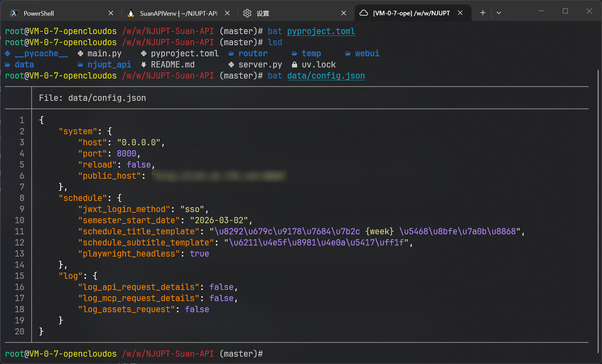Close the 设置 settings tab
Image resolution: width=602 pixels, height=364 pixels.
click(x=344, y=13)
